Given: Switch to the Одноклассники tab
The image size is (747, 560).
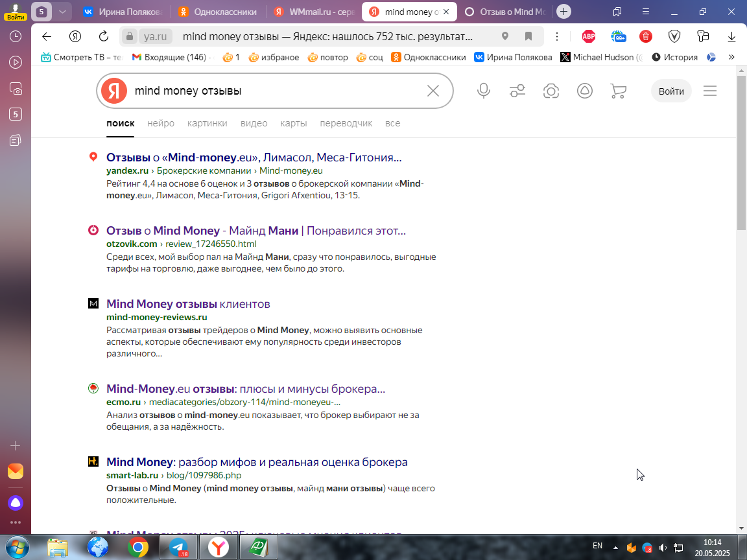Looking at the screenshot, I should 218,12.
